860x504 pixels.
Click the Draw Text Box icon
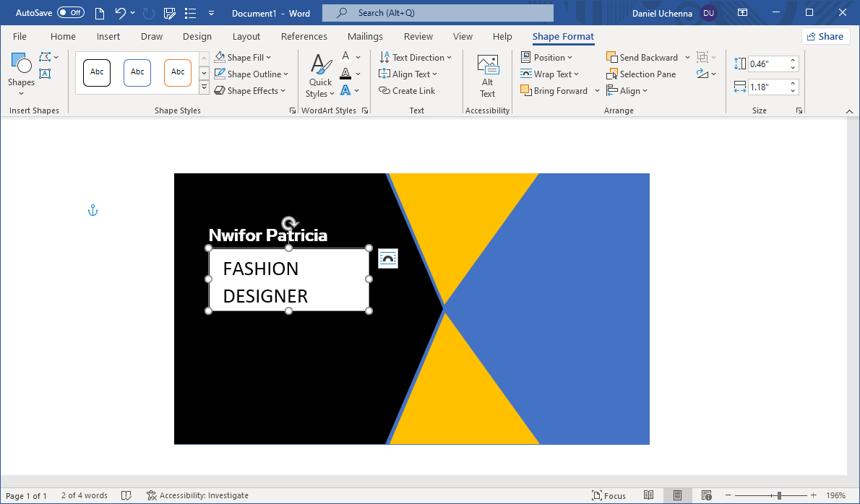[45, 74]
